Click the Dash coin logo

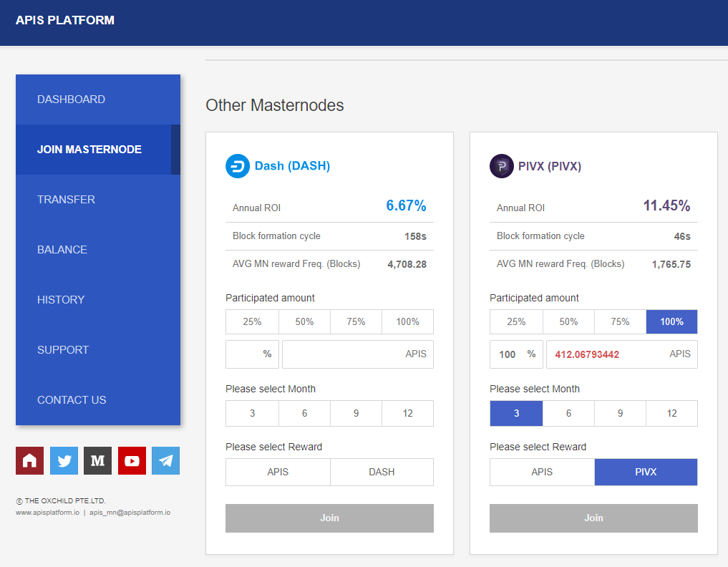238,166
